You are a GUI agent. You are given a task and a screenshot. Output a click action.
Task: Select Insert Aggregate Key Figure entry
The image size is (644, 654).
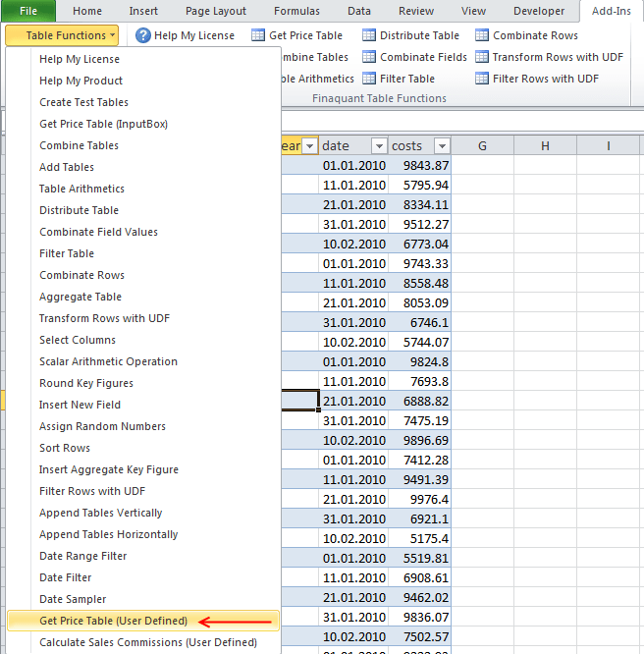(143, 469)
